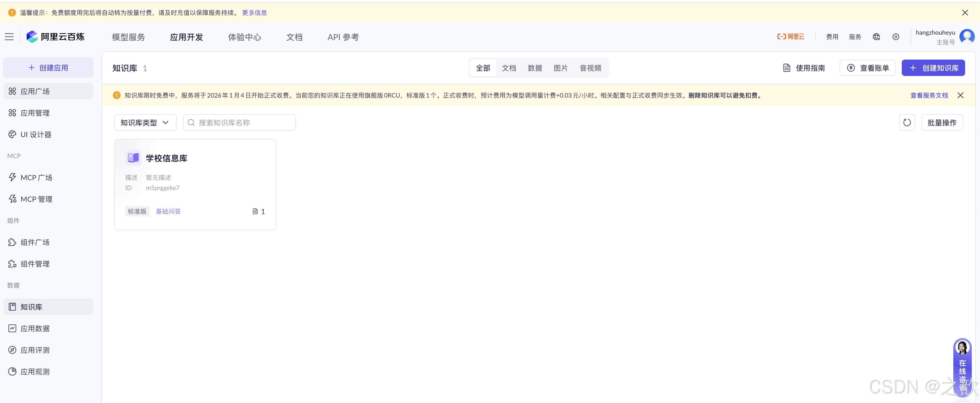Image resolution: width=980 pixels, height=403 pixels.
Task: Open the settings gear icon in header
Action: pyautogui.click(x=896, y=37)
